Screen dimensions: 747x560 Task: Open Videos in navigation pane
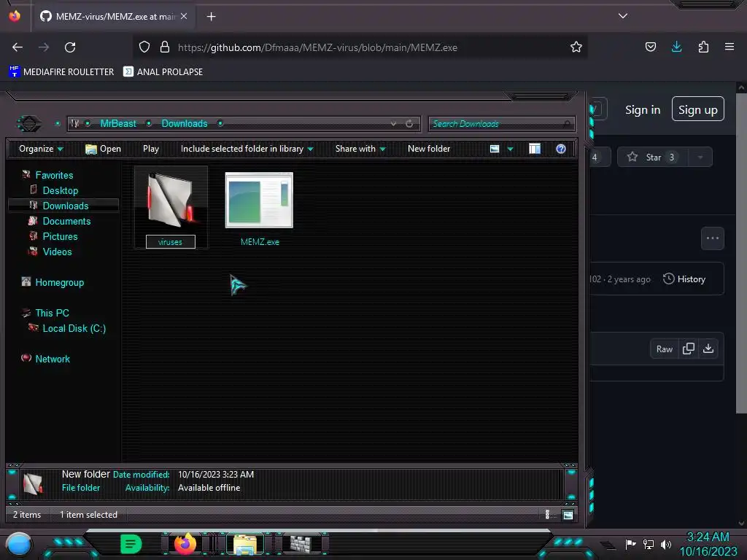point(57,252)
